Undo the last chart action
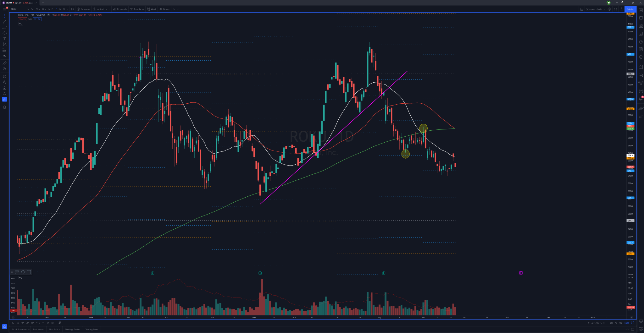This screenshot has width=644, height=333. click(174, 9)
